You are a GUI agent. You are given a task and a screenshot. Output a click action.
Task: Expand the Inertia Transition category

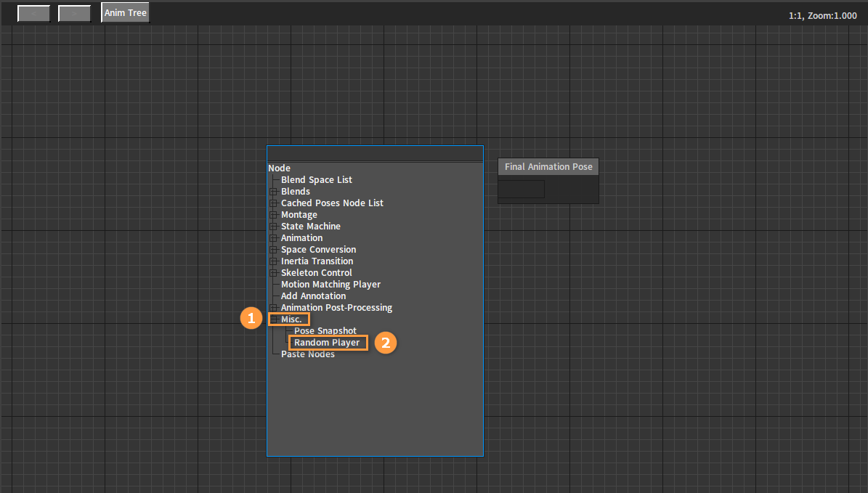pyautogui.click(x=273, y=261)
